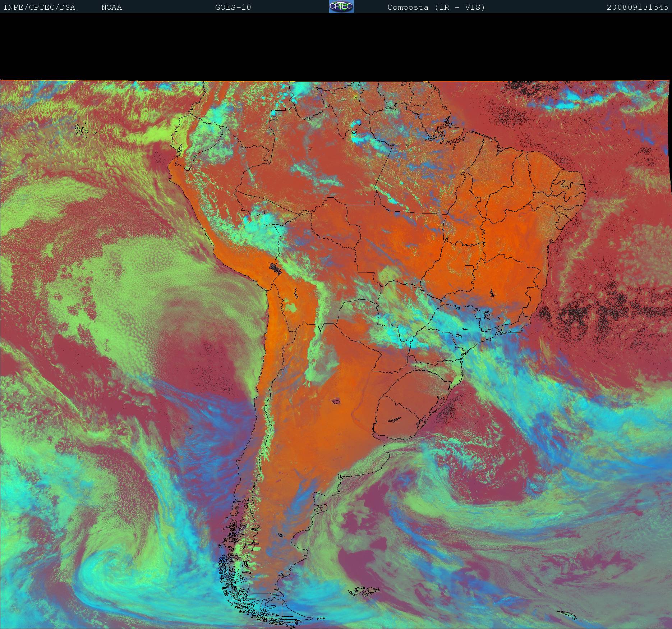Click the Composta (IR - VIS) title

coord(436,8)
